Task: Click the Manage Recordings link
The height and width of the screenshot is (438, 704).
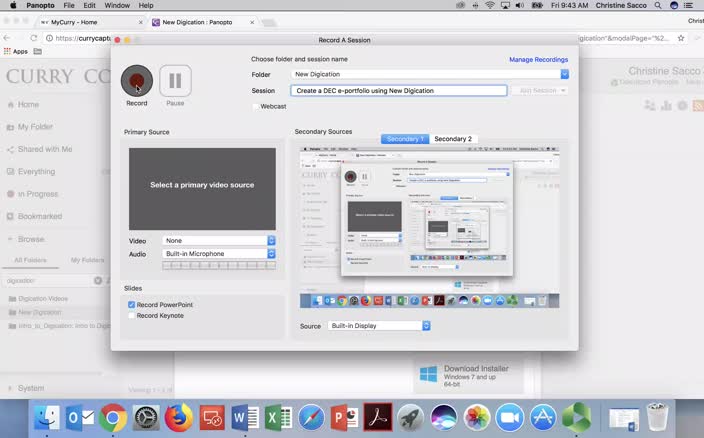Action: (x=538, y=59)
